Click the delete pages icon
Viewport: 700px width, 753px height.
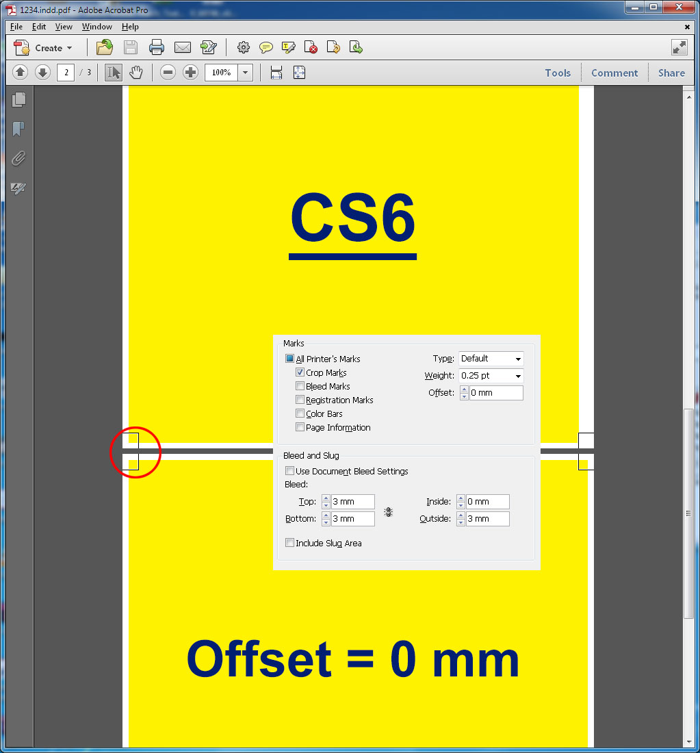pyautogui.click(x=311, y=47)
